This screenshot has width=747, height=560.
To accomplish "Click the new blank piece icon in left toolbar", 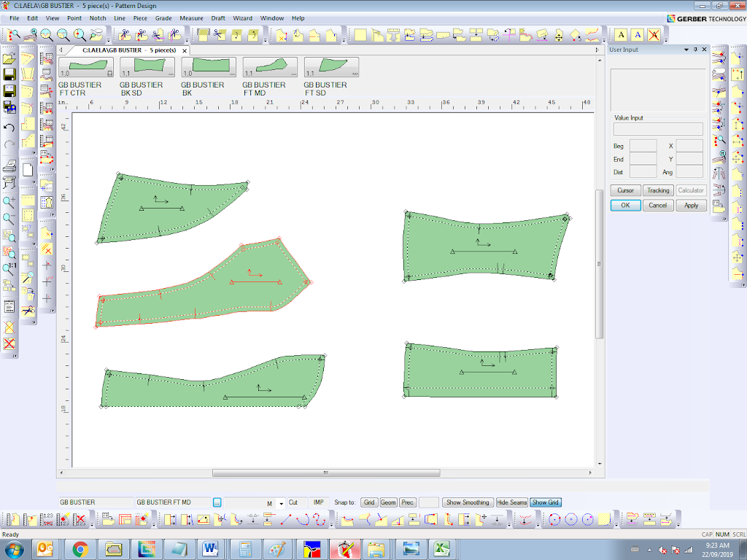I will [28, 169].
